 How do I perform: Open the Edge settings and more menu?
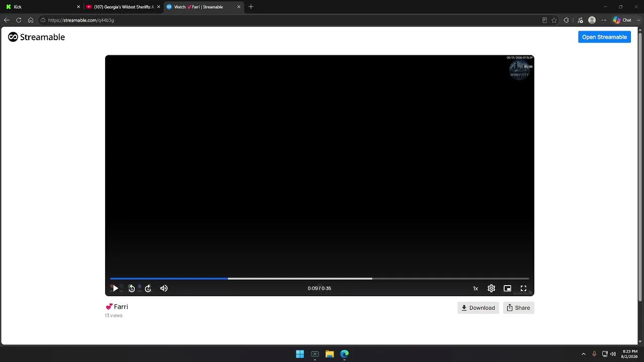pyautogui.click(x=604, y=20)
